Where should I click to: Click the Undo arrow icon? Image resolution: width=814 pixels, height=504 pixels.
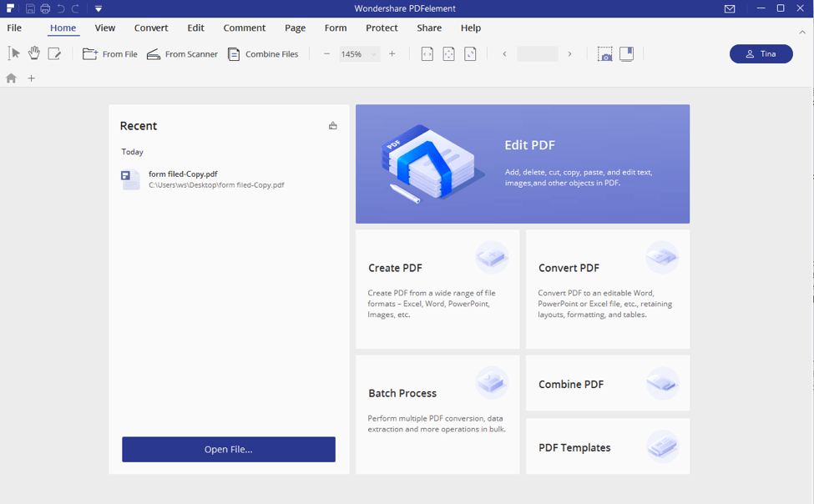click(61, 8)
